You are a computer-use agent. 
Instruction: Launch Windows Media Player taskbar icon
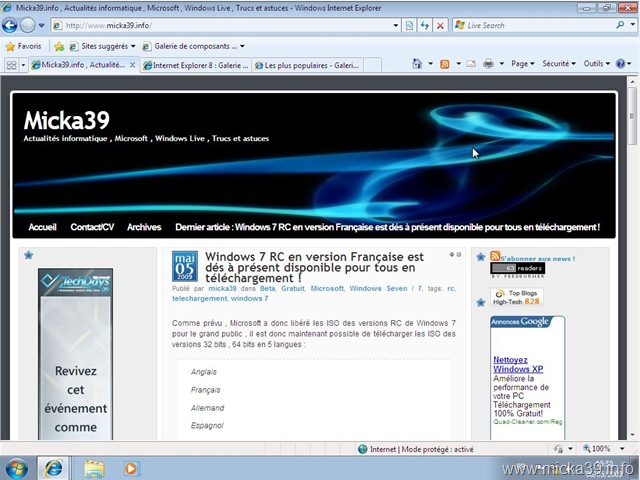pyautogui.click(x=131, y=468)
